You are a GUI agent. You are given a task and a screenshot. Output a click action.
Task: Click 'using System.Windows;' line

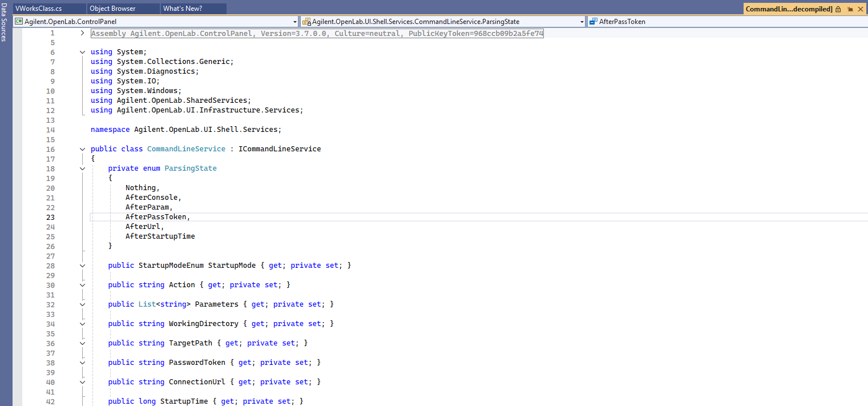click(x=136, y=91)
